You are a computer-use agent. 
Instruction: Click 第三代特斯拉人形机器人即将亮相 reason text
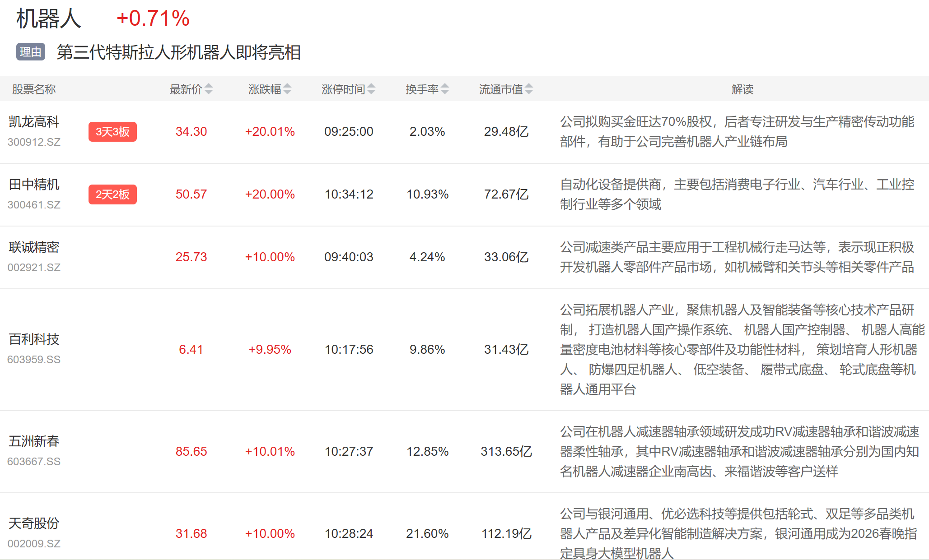(x=178, y=52)
